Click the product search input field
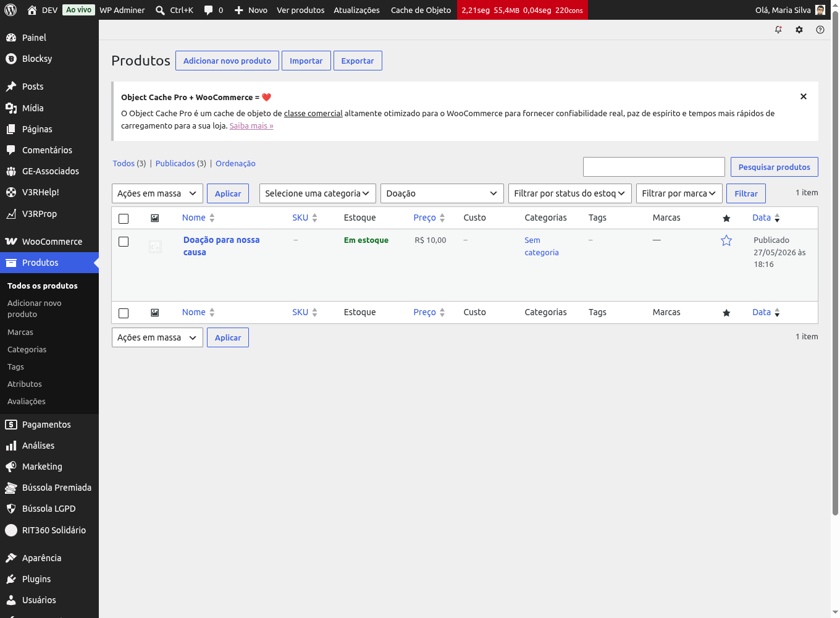The image size is (840, 618). 654,167
